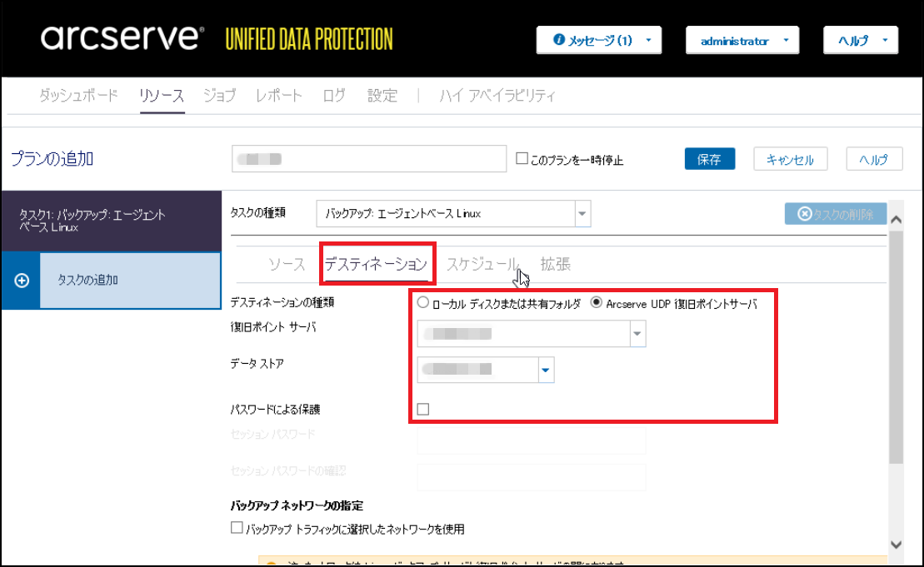Open the ログ tab
Screen dimensions: 924x567
[x=334, y=95]
